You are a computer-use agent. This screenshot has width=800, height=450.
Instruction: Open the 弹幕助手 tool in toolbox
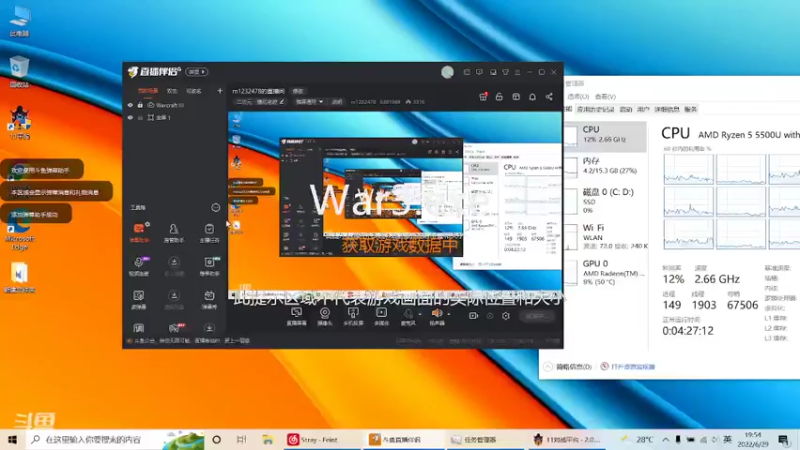pyautogui.click(x=139, y=232)
